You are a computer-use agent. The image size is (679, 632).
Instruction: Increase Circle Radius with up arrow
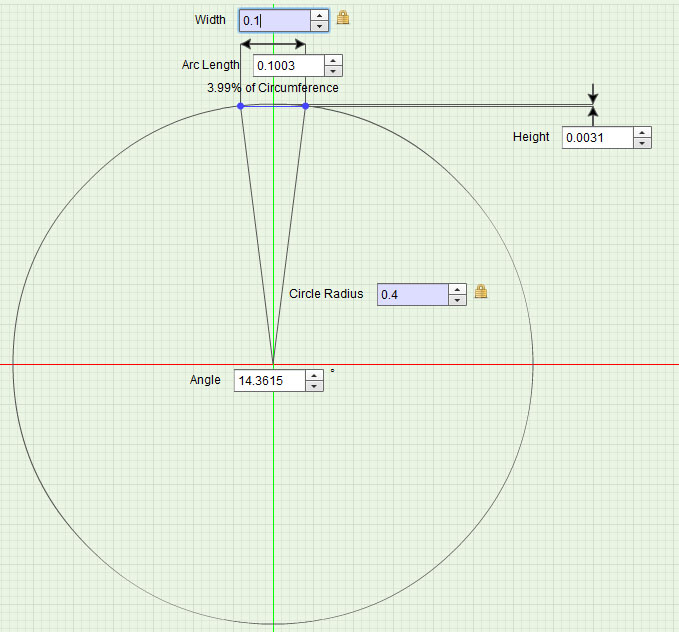coord(458,289)
